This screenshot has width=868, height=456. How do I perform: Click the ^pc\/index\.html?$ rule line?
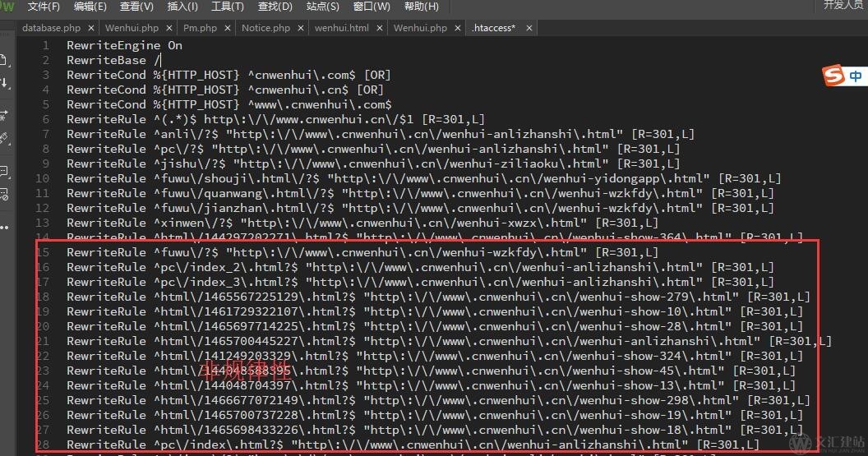pyautogui.click(x=413, y=445)
